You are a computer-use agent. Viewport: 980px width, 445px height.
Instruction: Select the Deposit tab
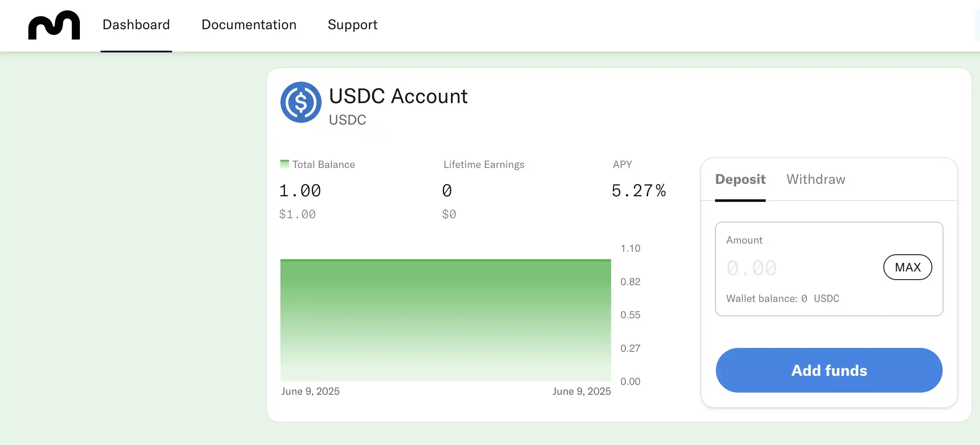(x=740, y=179)
